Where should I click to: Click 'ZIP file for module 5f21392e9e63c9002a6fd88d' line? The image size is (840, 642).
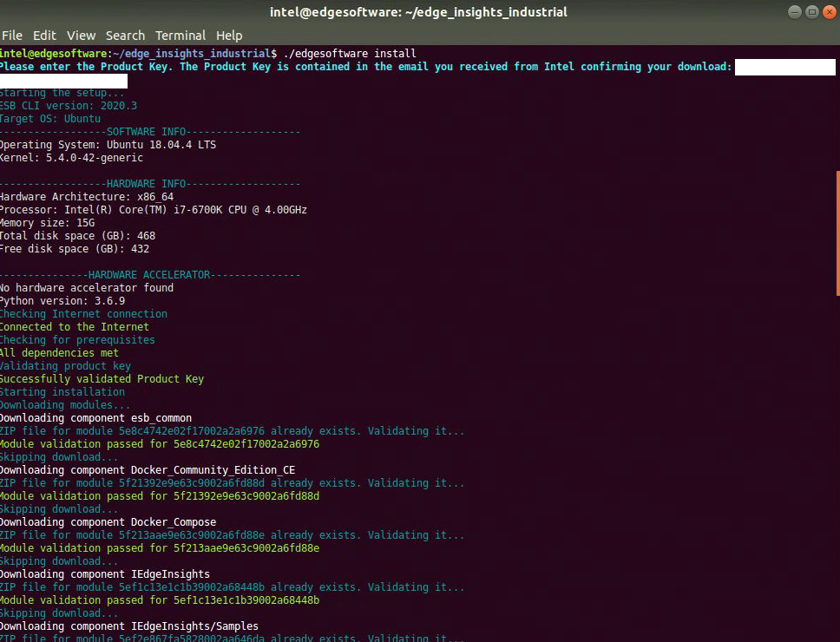coord(232,483)
